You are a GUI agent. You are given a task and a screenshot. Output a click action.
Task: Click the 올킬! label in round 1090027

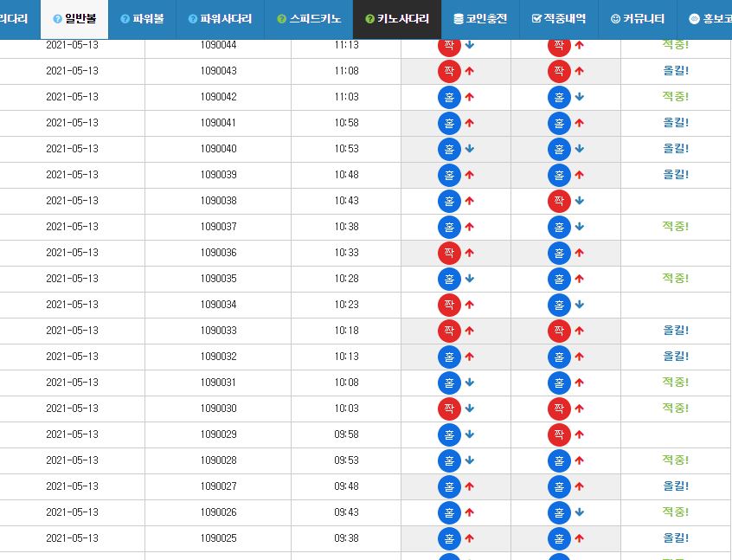[x=676, y=486]
